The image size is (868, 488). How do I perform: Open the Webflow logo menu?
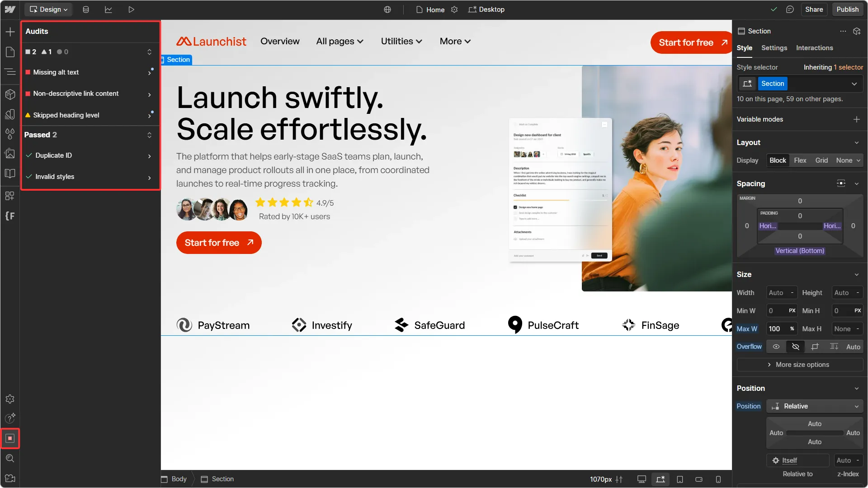(10, 9)
